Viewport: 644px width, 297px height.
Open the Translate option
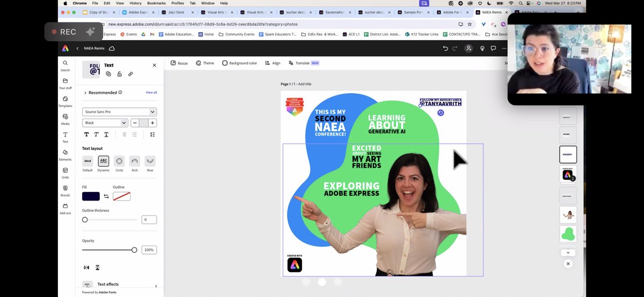(304, 63)
